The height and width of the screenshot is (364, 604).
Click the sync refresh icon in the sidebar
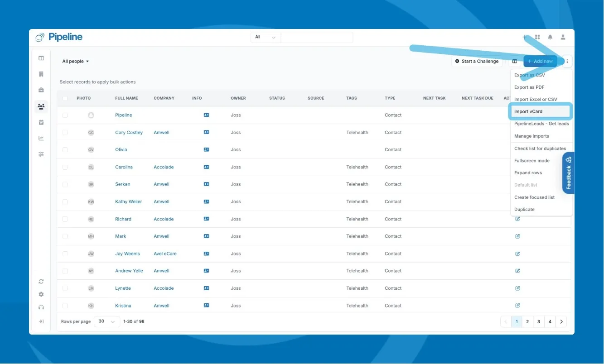(41, 282)
